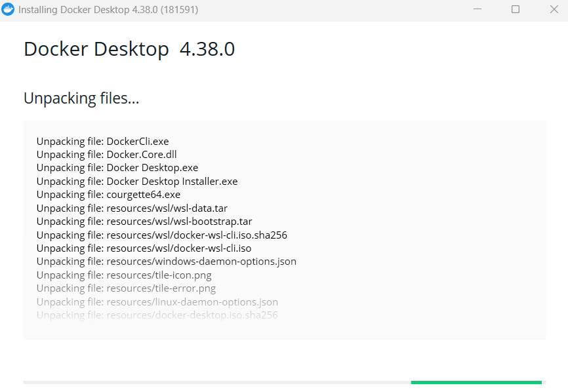Select log line 'resources/windows-daemon-options.json'

point(167,262)
